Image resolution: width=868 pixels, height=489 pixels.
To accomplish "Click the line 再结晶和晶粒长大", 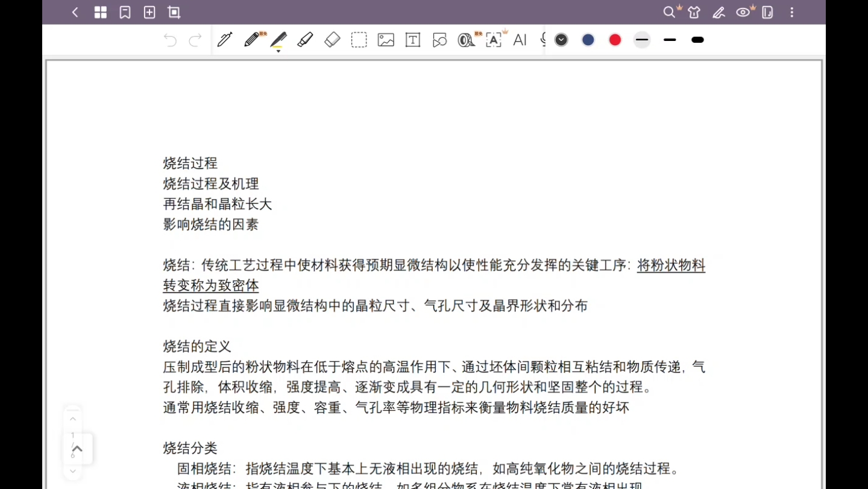I will (x=218, y=204).
